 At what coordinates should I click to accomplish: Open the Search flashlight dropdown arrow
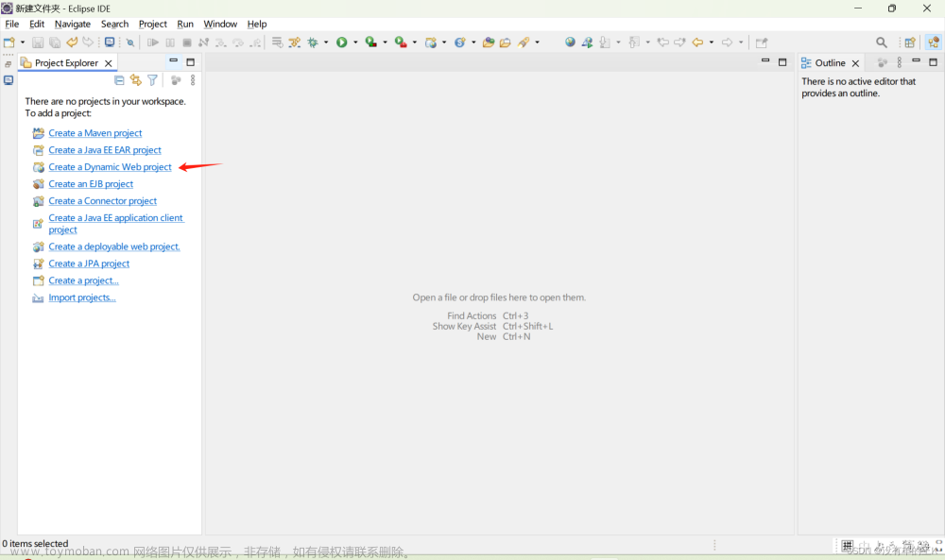538,42
